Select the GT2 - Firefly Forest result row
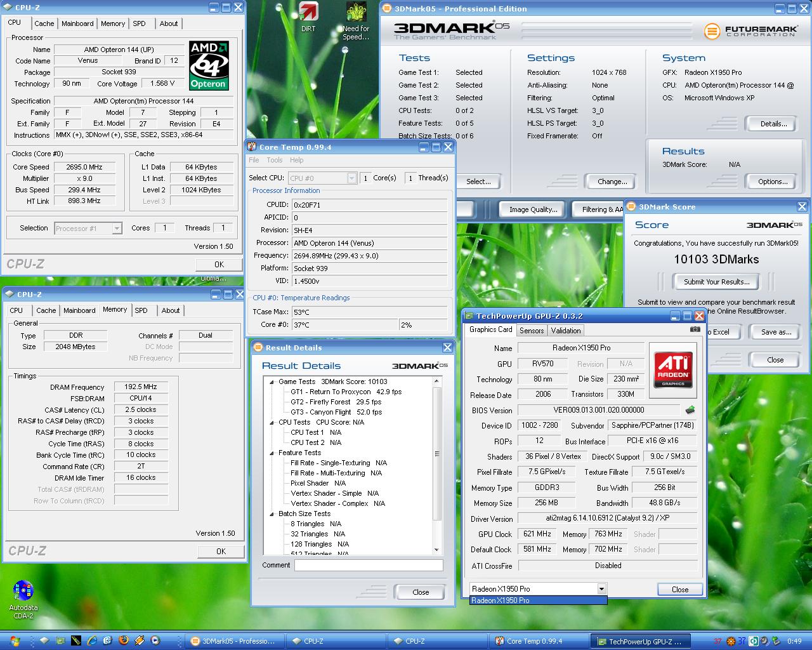The width and height of the screenshot is (812, 650). coord(336,402)
